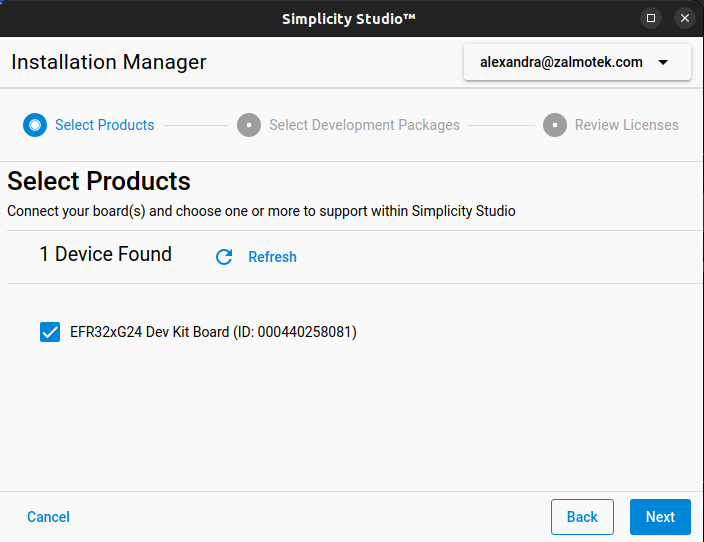The width and height of the screenshot is (704, 542).
Task: Maximize the Simplicity Studio window
Action: 651,18
